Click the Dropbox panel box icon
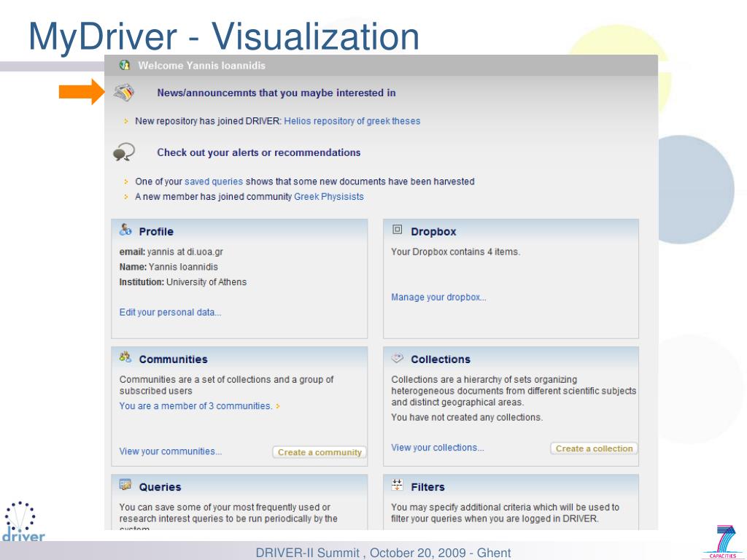Screen dimensions: 747x560 398,230
